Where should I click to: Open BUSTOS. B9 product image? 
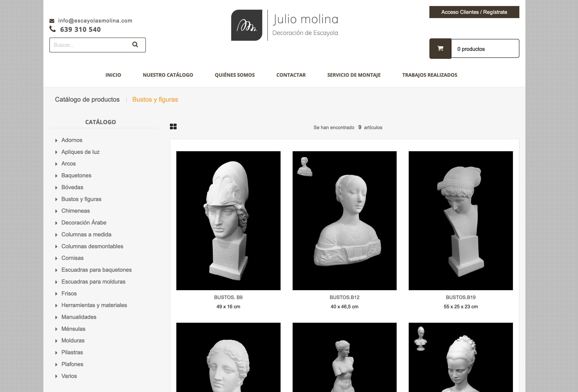228,221
